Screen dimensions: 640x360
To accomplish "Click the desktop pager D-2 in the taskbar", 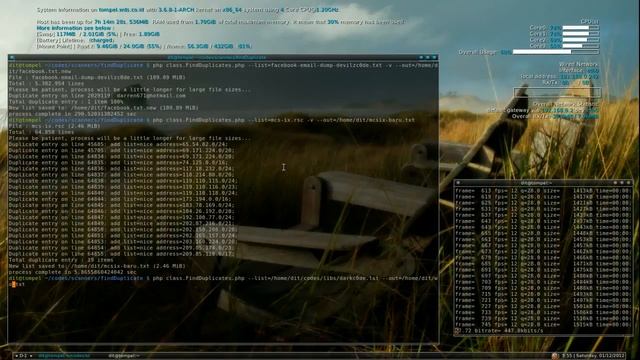I will pos(23,356).
